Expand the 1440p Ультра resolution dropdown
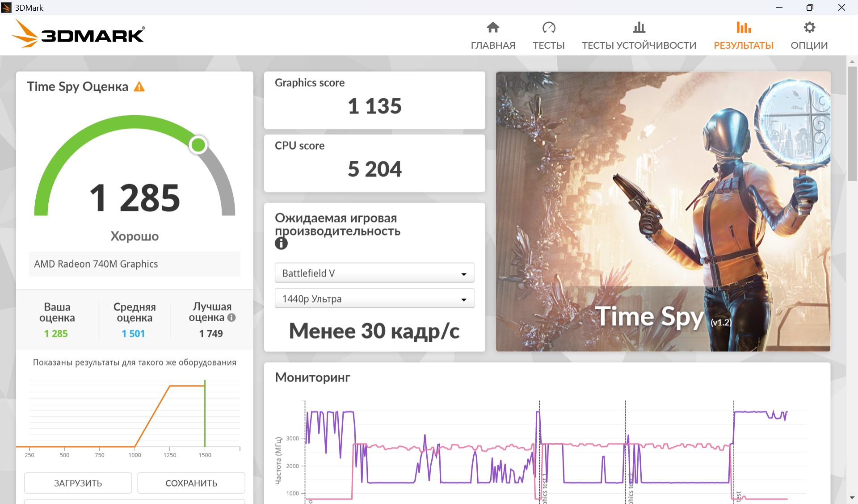 374,298
